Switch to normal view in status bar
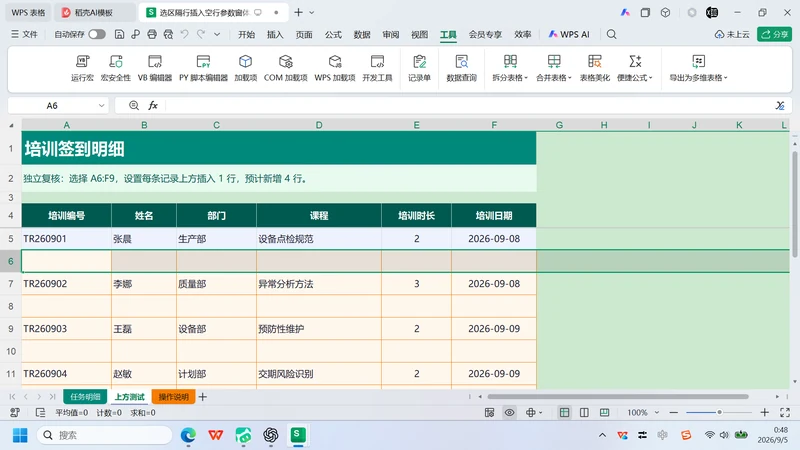Viewport: 800px width, 450px height. [564, 412]
